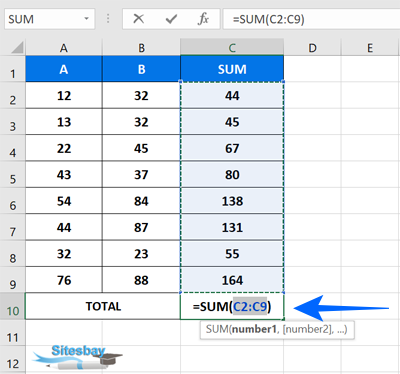The image size is (400, 374).
Task: Select column C header
Action: 232,48
